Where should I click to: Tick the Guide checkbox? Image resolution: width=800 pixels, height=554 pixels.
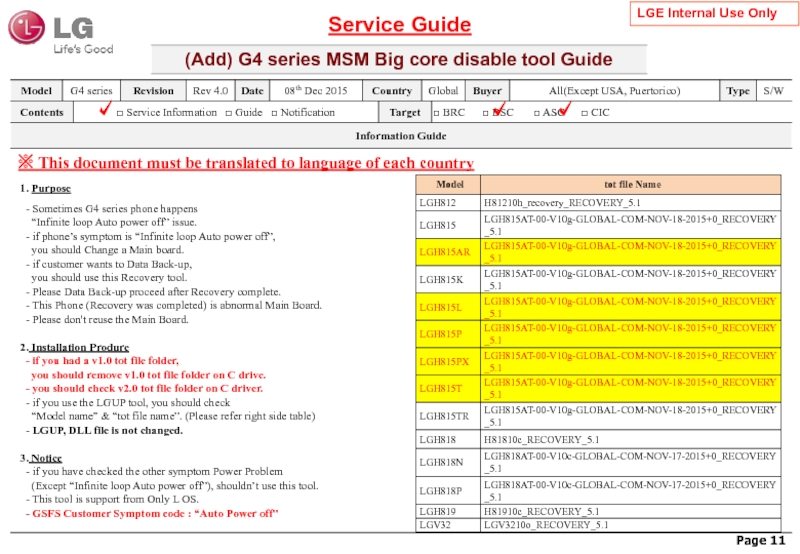pyautogui.click(x=229, y=113)
